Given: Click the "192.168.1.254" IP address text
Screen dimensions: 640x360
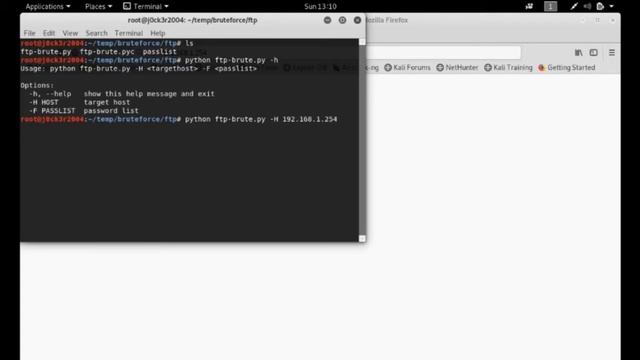Looking at the screenshot, I should tap(310, 119).
